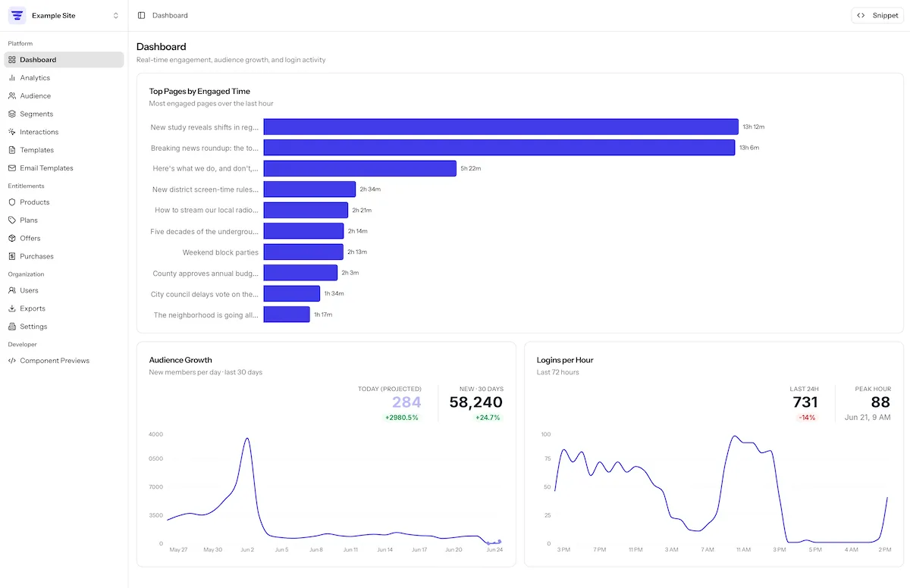The height and width of the screenshot is (588, 910).
Task: Navigate to Purchases section
Action: point(64,256)
